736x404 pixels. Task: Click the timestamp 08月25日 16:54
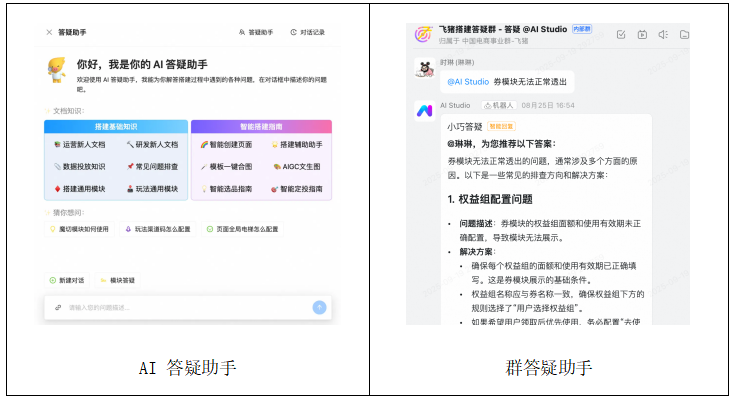pos(548,106)
